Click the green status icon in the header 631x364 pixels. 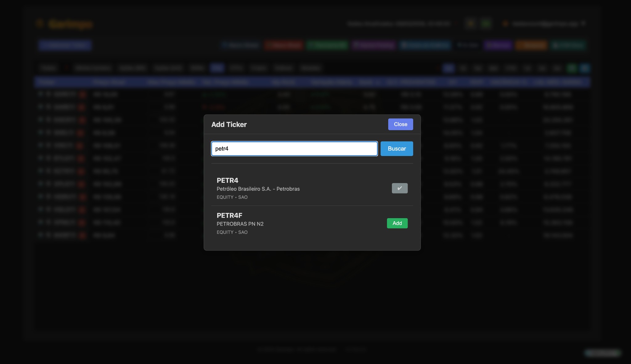[x=486, y=23]
